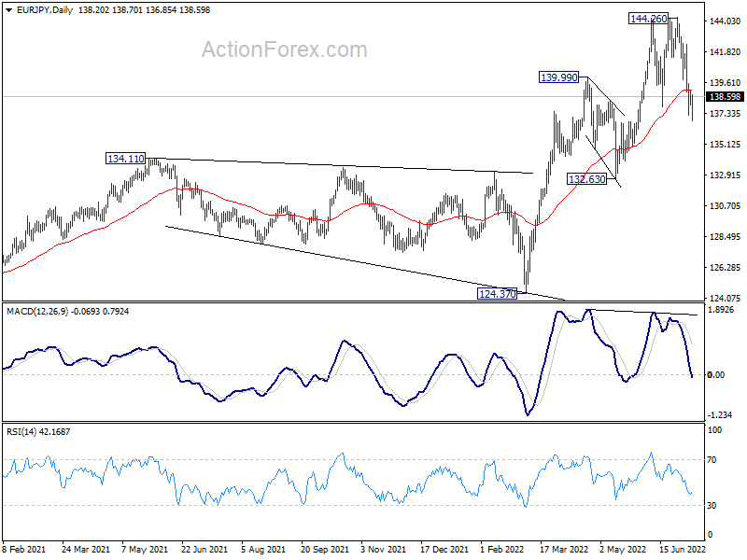Click the 17 Mar 2022 date label
Viewport: 747px width, 560px height.
(x=565, y=549)
